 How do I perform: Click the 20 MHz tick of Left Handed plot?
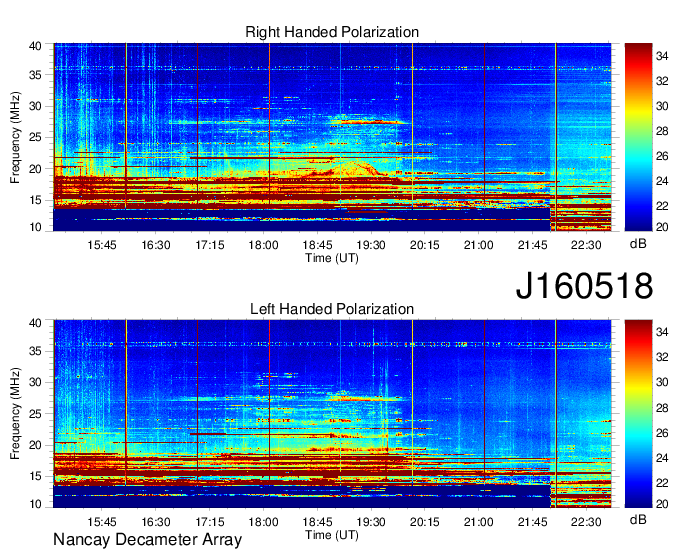35,445
